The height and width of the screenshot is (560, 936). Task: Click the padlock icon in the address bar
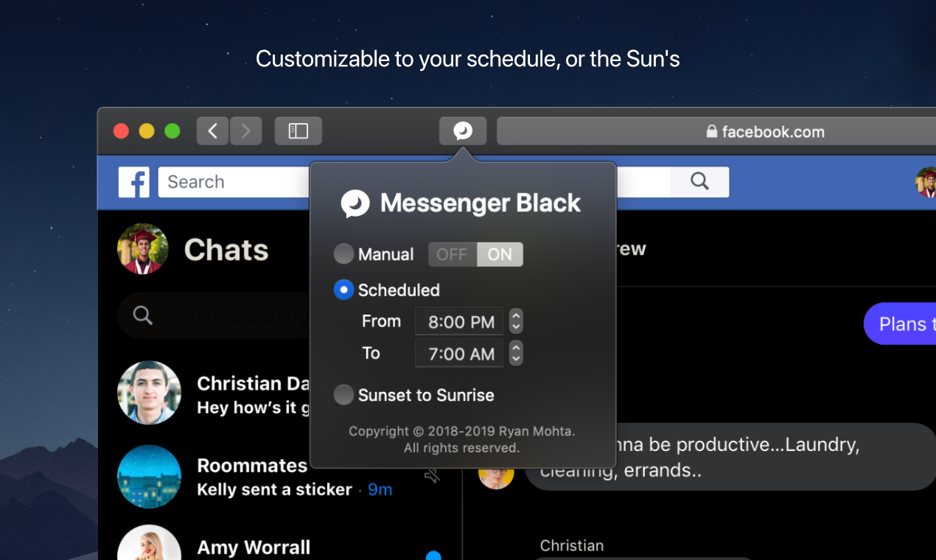711,132
